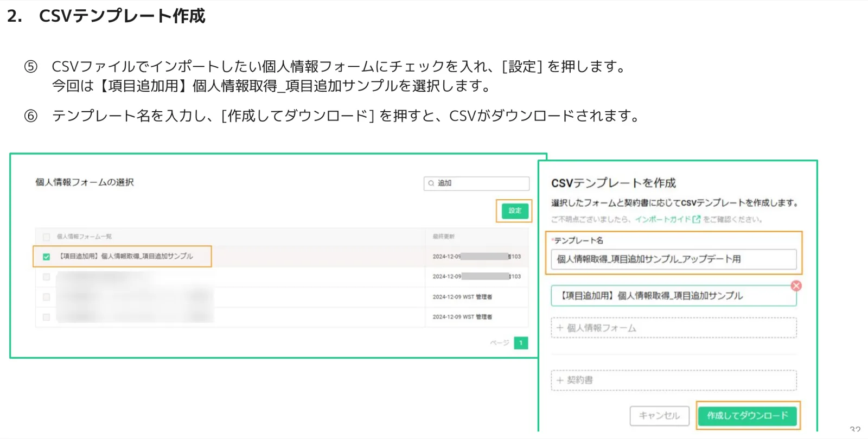Click the green 設定 button
The height and width of the screenshot is (439, 868).
point(514,211)
